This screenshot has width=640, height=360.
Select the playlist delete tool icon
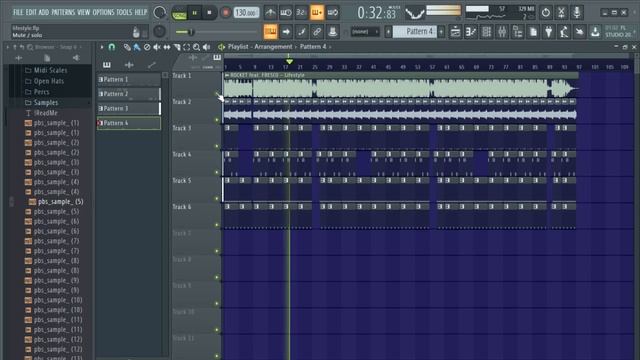click(147, 47)
